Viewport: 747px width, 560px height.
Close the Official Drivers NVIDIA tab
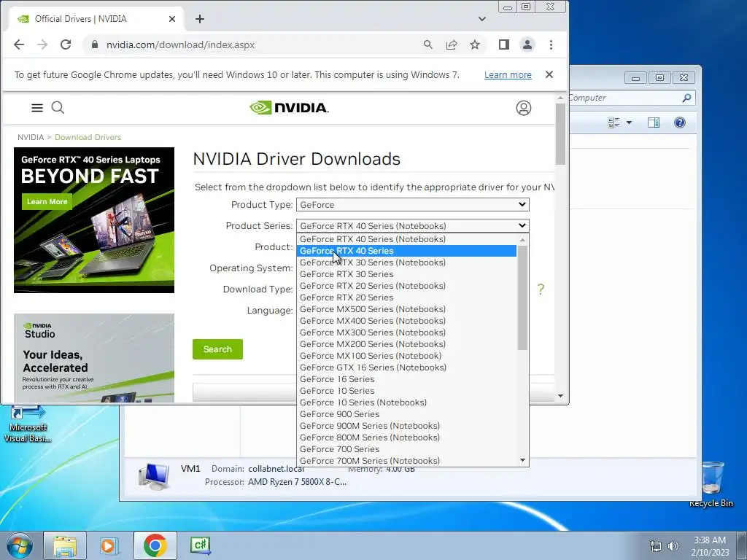[x=172, y=19]
